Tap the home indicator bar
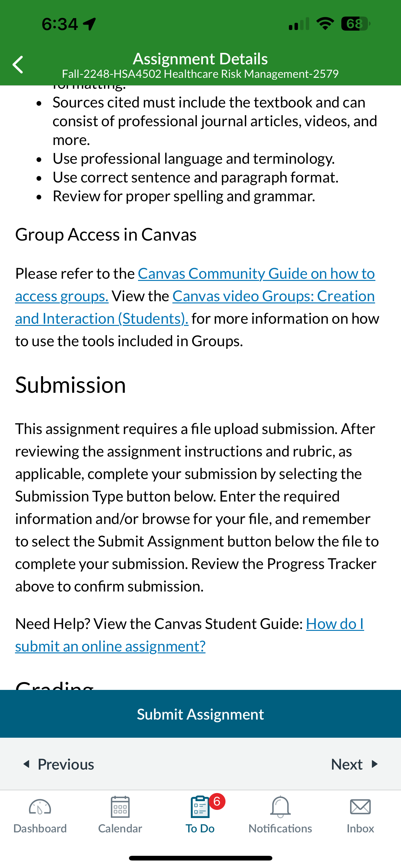This screenshot has height=868, width=401. (x=200, y=858)
